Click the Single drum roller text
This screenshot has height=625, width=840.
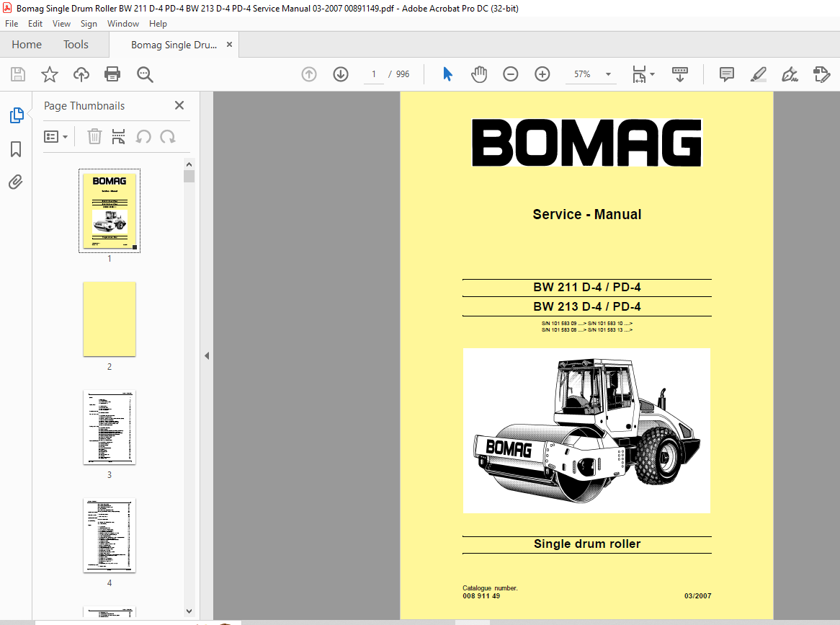coord(587,544)
